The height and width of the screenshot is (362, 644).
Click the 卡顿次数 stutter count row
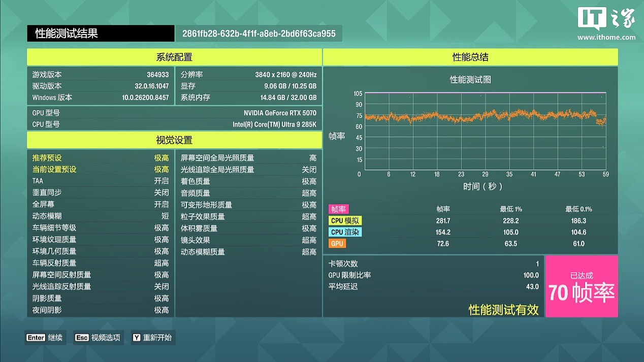pyautogui.click(x=434, y=264)
